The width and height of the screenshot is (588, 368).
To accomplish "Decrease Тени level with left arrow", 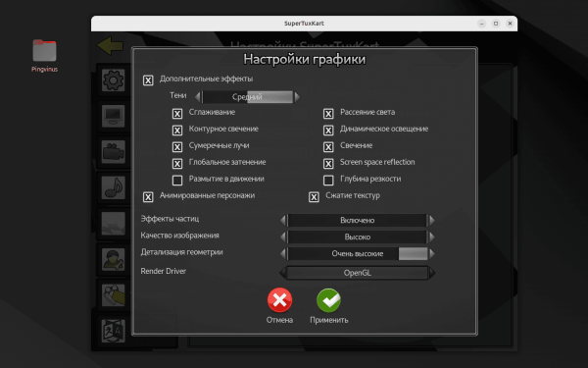I will [198, 97].
